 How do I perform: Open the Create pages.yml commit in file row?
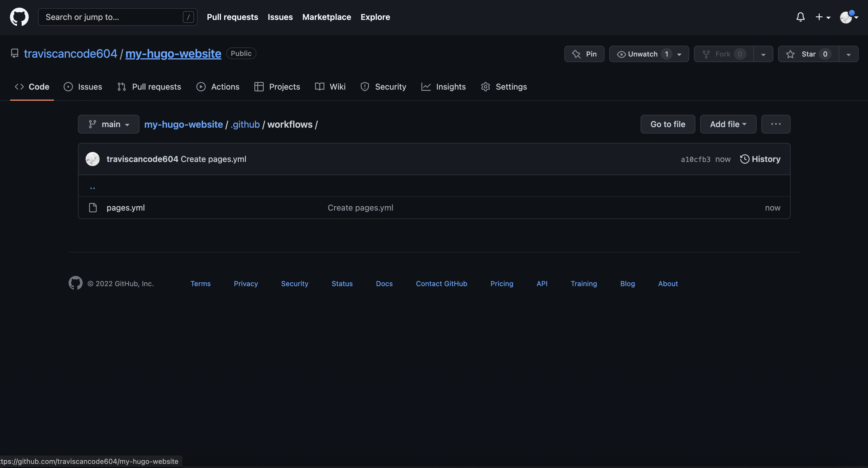360,208
